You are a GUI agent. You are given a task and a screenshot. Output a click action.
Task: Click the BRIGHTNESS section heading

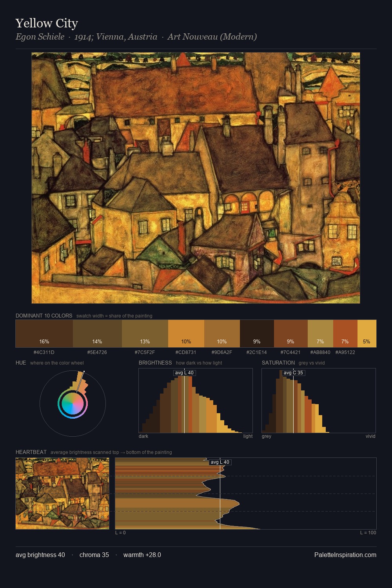point(155,363)
